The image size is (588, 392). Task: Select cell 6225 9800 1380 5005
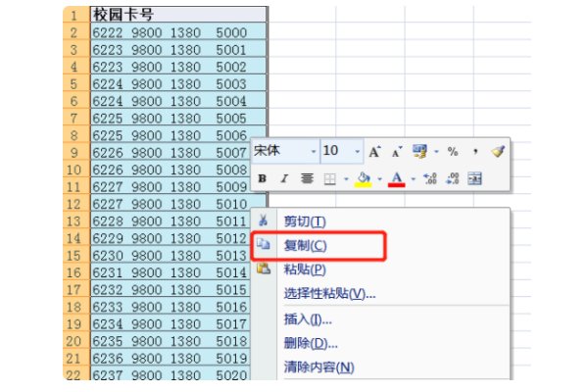pyautogui.click(x=178, y=118)
